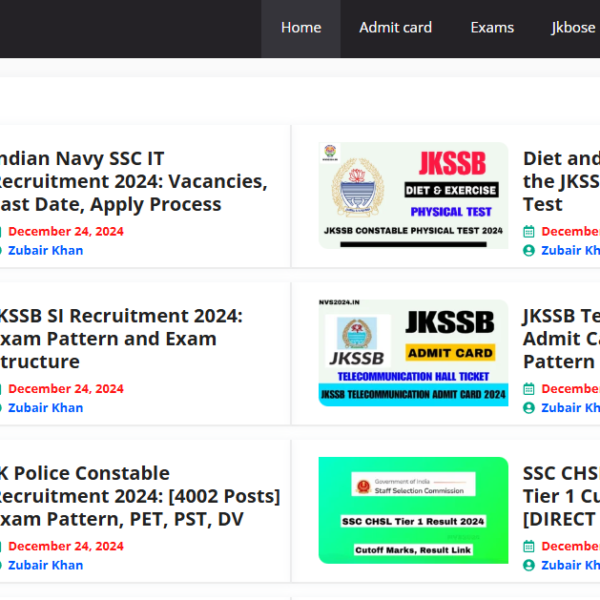This screenshot has height=600, width=600.
Task: Open author link under Diet article
Action: click(571, 250)
